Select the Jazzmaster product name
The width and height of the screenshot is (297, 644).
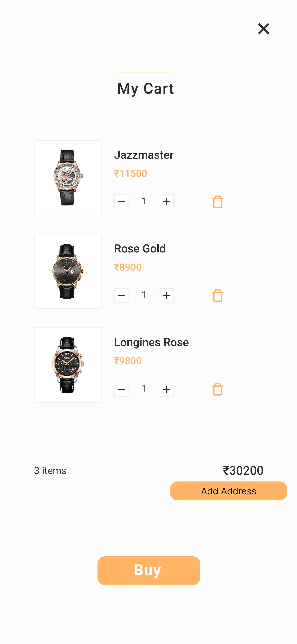click(x=144, y=155)
